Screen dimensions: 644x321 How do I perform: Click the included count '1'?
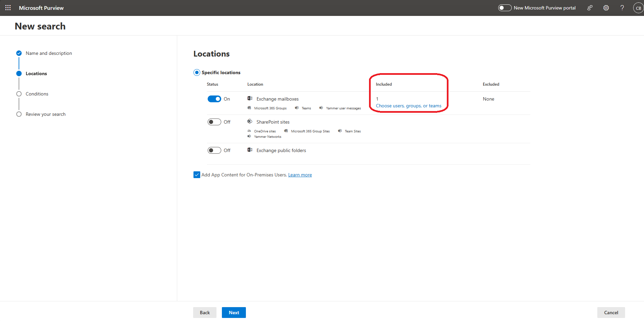(x=377, y=99)
